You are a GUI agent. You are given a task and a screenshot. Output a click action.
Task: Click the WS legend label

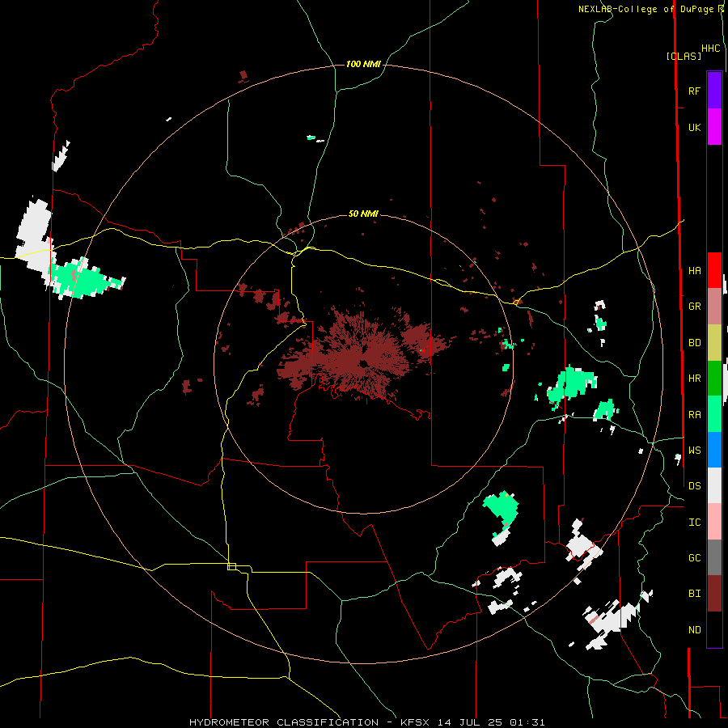point(694,451)
